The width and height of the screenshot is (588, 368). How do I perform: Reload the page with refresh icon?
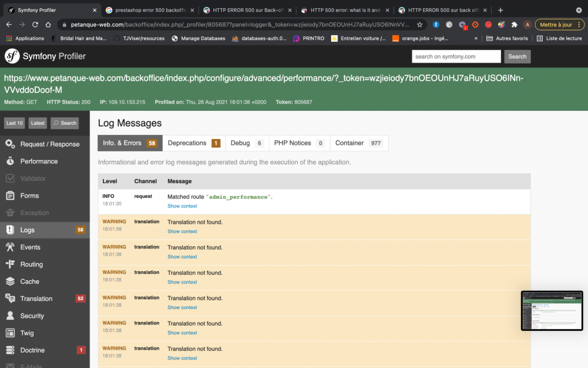click(x=35, y=24)
